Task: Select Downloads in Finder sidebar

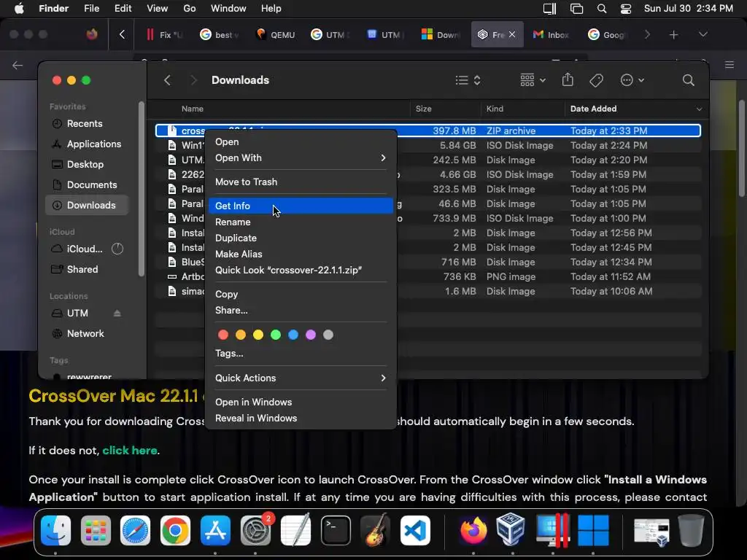Action: [x=87, y=205]
